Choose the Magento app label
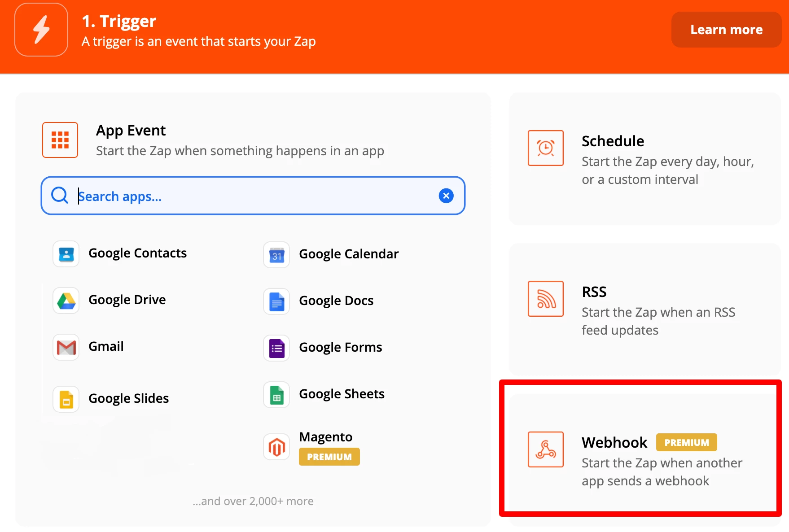The image size is (789, 532). (x=325, y=437)
